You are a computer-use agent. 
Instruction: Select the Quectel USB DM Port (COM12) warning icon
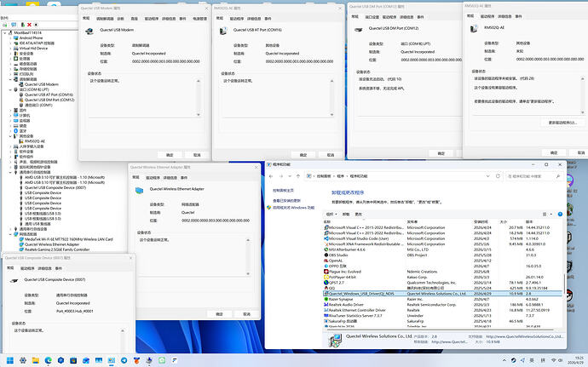coord(21,100)
